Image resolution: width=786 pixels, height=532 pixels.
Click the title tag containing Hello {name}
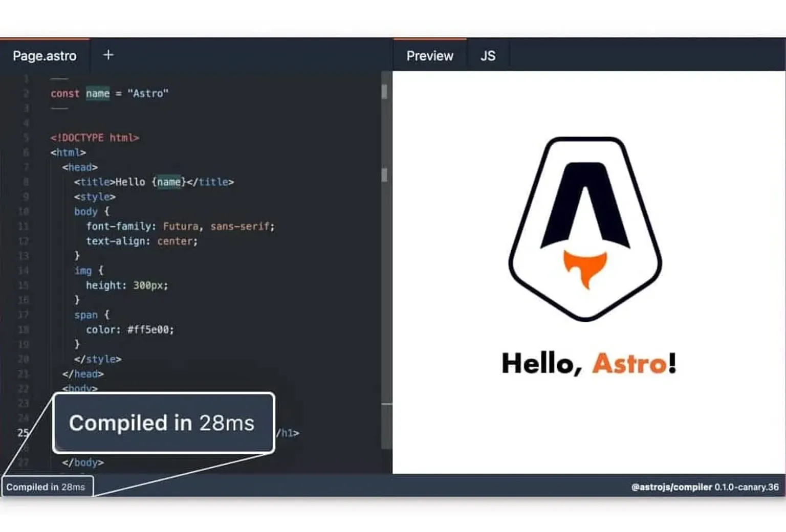coord(154,182)
